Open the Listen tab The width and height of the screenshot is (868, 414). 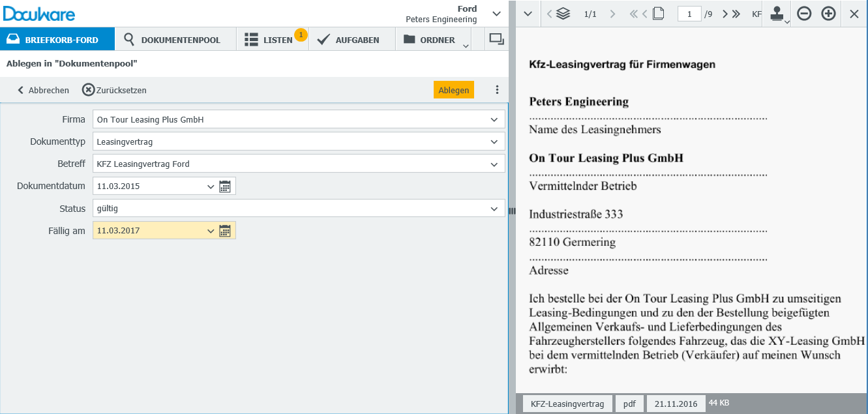[269, 40]
